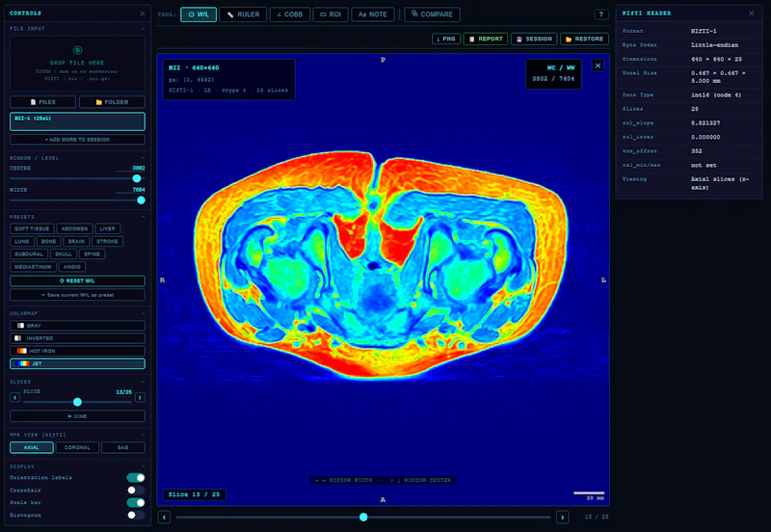Viewport: 771px width, 532px height.
Task: Apply the Brain preset
Action: [x=76, y=241]
